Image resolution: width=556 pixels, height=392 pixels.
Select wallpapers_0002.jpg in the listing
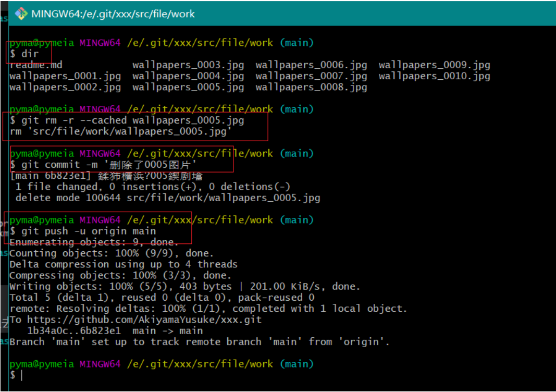[65, 87]
